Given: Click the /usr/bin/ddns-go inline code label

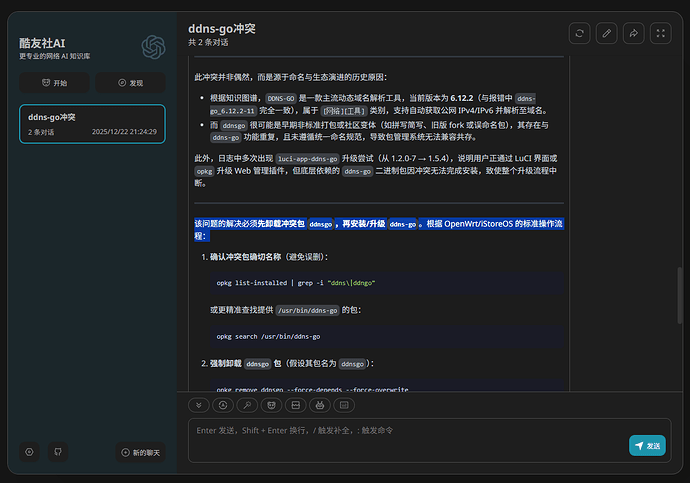Looking at the screenshot, I should pyautogui.click(x=308, y=311).
